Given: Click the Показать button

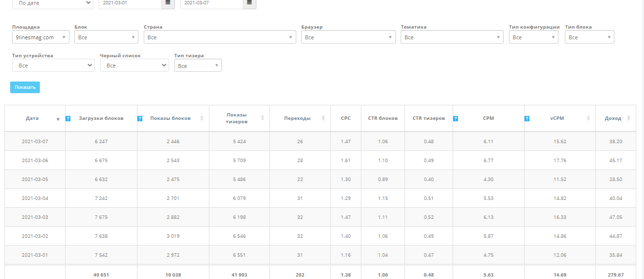Looking at the screenshot, I should tap(25, 87).
